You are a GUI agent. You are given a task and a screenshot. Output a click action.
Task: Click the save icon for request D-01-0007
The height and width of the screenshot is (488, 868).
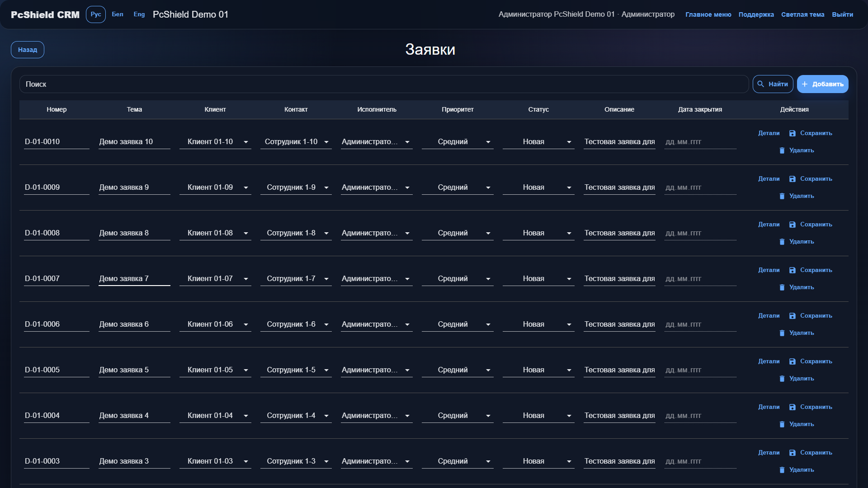pyautogui.click(x=792, y=270)
